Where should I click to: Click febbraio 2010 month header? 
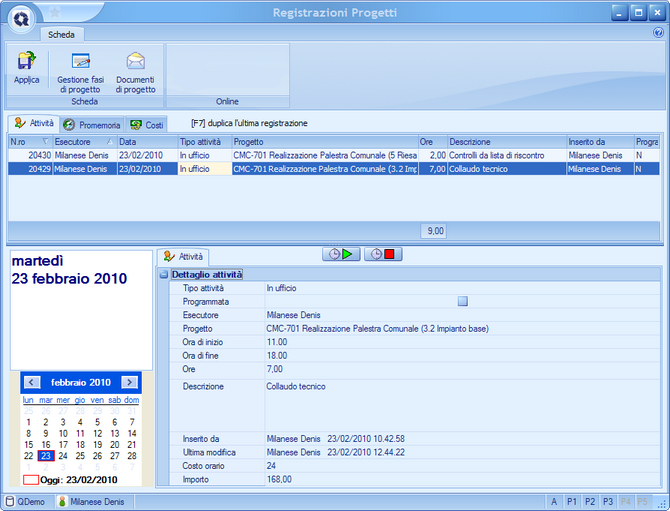(x=81, y=382)
